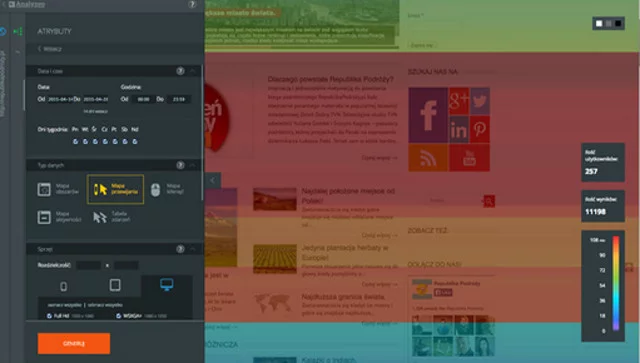The height and width of the screenshot is (363, 640).
Task: Toggle the Śr (Wednesday) weekday checkbox
Action: pos(95,141)
